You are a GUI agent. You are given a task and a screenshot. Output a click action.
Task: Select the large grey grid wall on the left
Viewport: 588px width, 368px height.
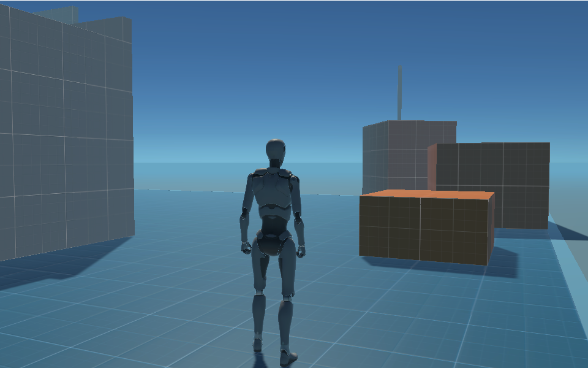click(x=61, y=135)
